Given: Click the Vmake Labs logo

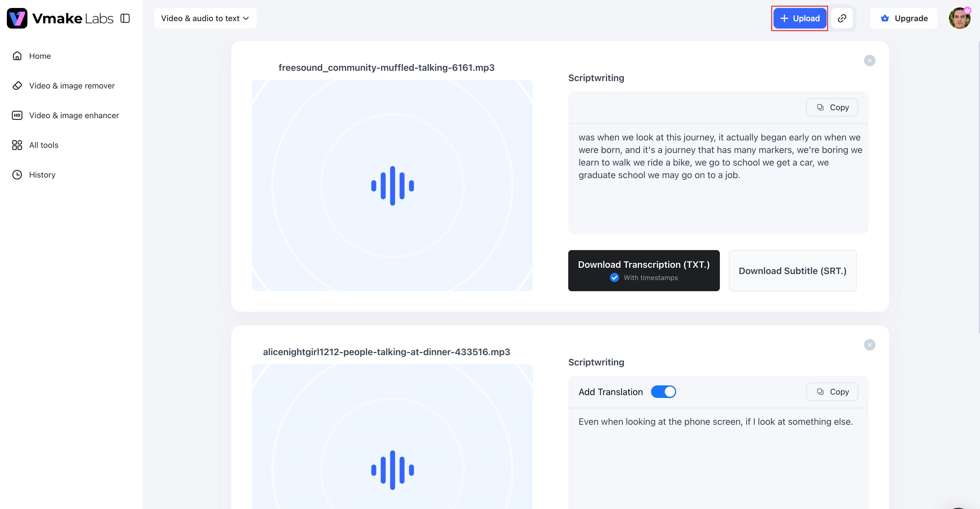Looking at the screenshot, I should (60, 18).
